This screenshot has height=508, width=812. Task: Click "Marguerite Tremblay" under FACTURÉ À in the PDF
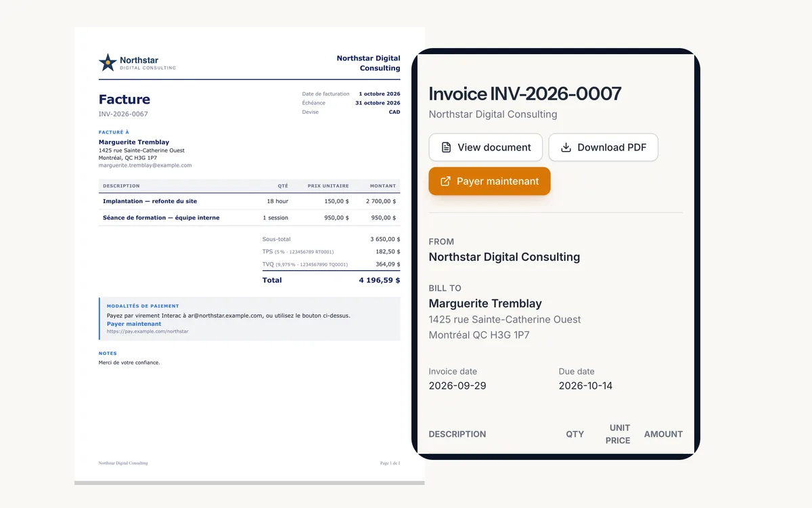[134, 142]
